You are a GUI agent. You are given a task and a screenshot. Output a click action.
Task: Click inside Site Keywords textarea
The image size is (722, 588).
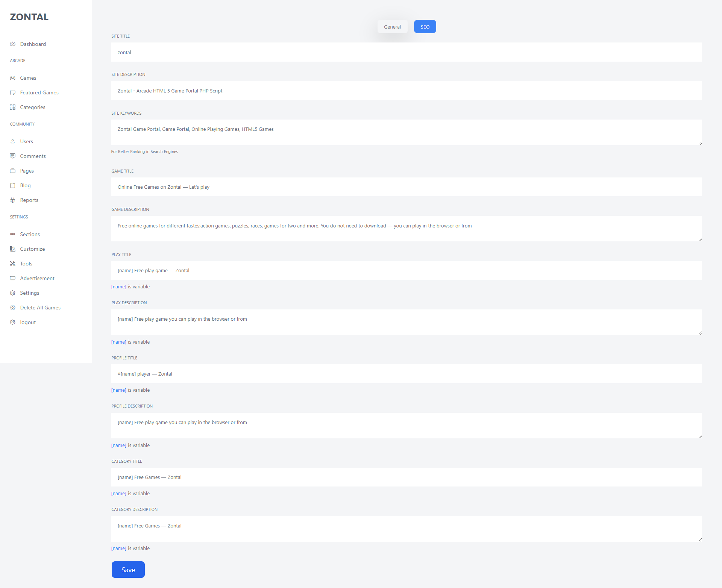tap(406, 132)
